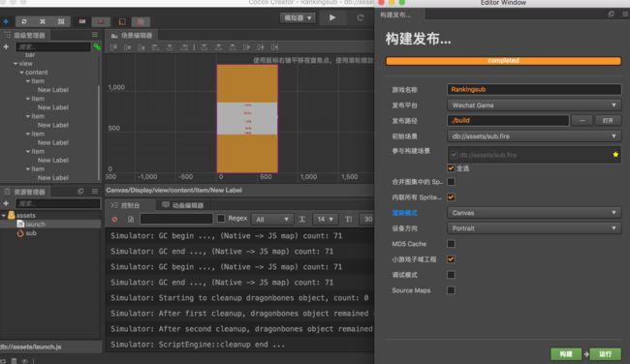630x364 pixels.
Task: Click the first alignment icon in scene toolbar
Action: point(113,47)
